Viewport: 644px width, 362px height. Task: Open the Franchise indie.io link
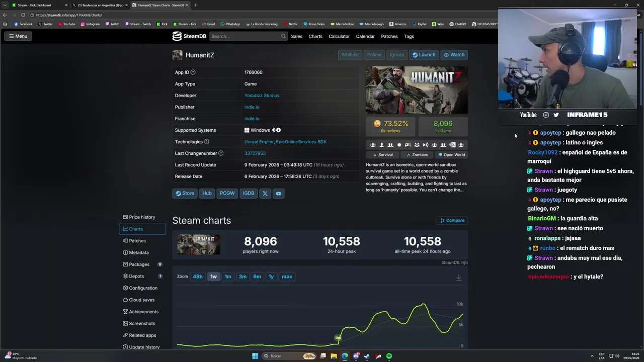(252, 119)
